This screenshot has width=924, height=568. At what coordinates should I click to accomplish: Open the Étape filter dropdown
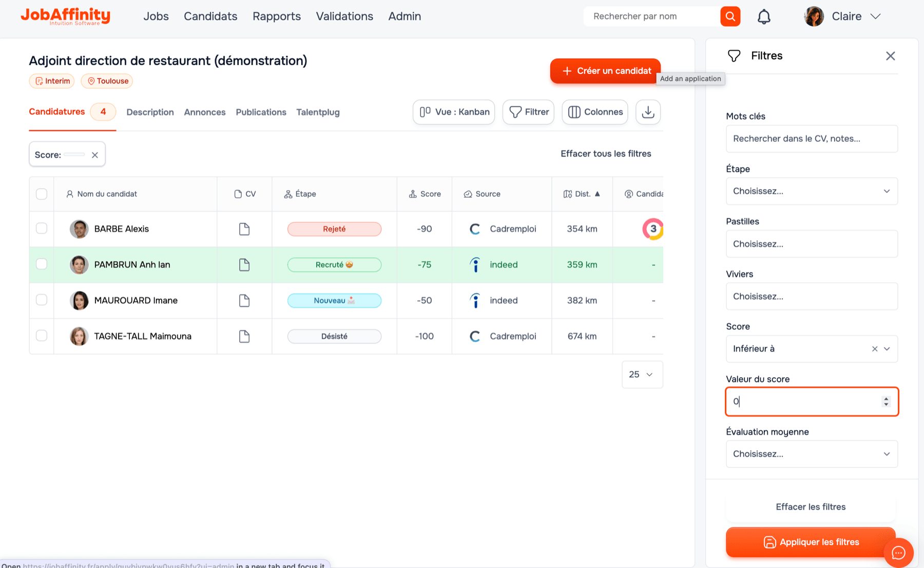[812, 191]
